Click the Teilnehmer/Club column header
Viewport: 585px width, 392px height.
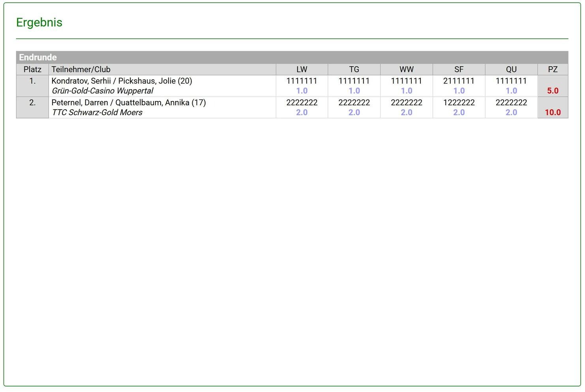81,69
